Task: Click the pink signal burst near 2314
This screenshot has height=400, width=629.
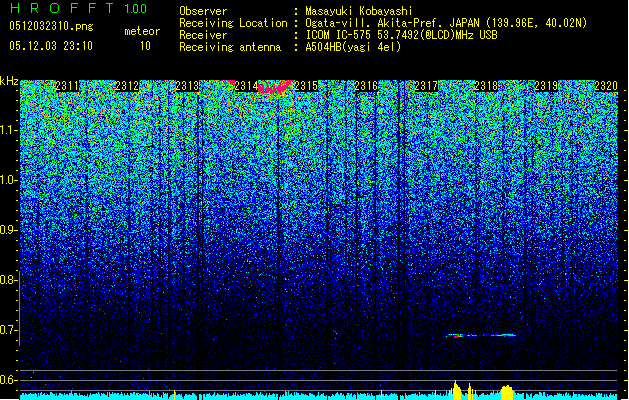Action: tap(275, 87)
